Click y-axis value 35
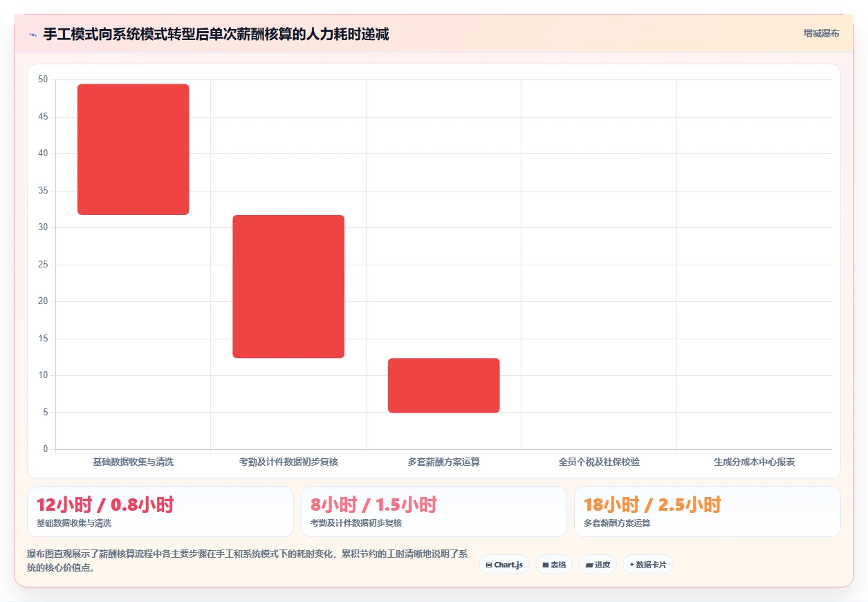Screen dimensions: 868x602 43,191
